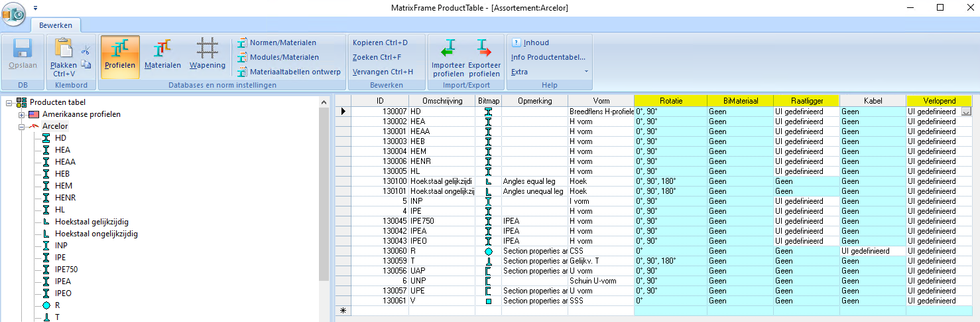Open the Extra dropdown menu
Screen dimensions: 980x322
click(x=550, y=72)
